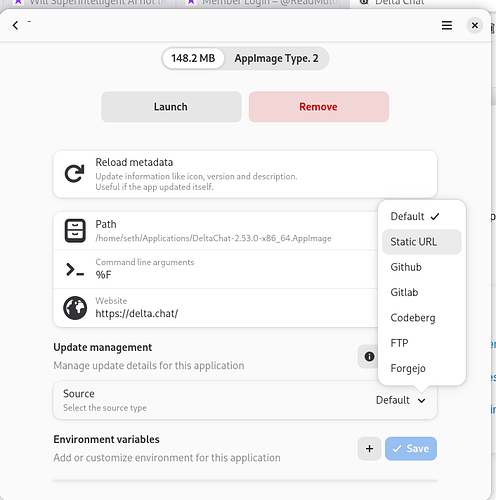
Task: Pick Codeberg as update source
Action: 421,318
